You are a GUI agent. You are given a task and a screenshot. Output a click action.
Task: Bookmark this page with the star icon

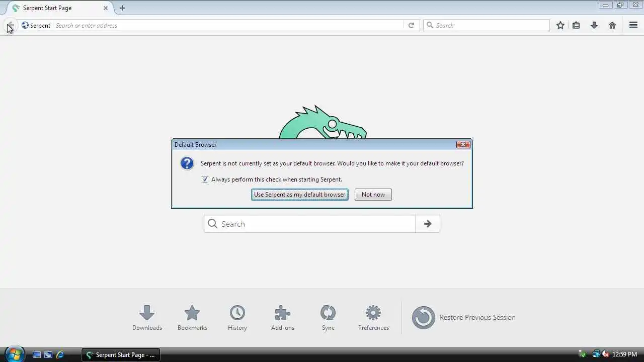(x=560, y=25)
